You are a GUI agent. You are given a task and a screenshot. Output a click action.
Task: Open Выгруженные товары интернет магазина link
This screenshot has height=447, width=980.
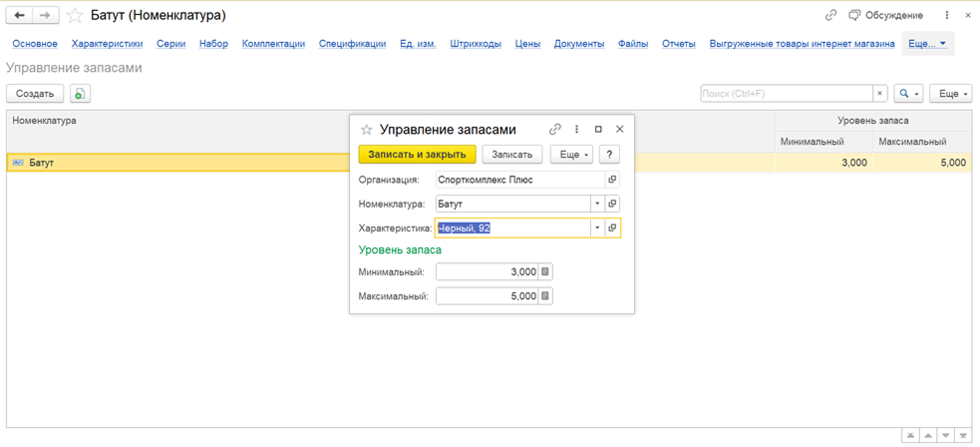[x=802, y=44]
